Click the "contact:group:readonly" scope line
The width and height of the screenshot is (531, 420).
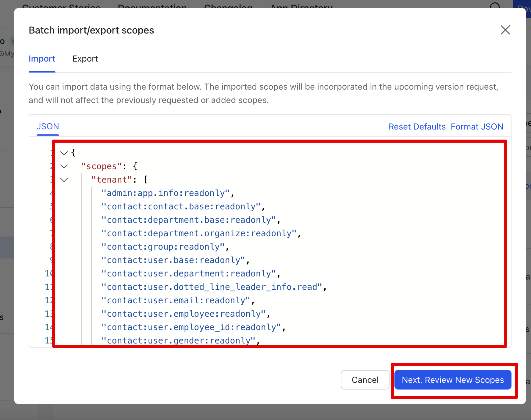(x=163, y=247)
